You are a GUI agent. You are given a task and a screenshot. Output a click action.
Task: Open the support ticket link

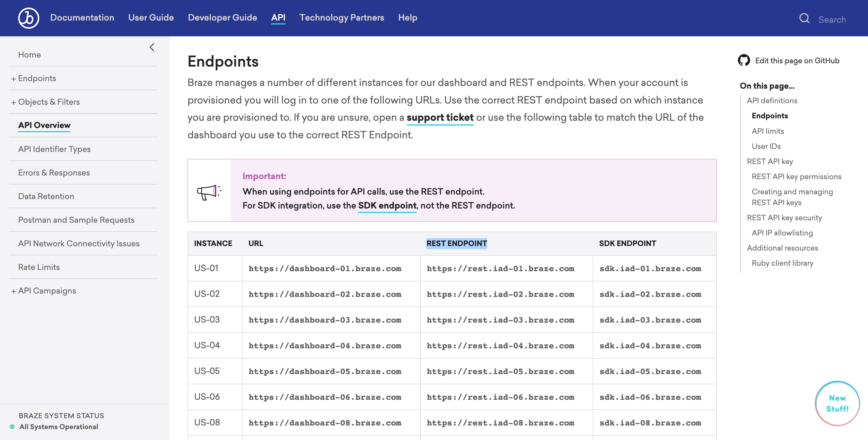(440, 117)
